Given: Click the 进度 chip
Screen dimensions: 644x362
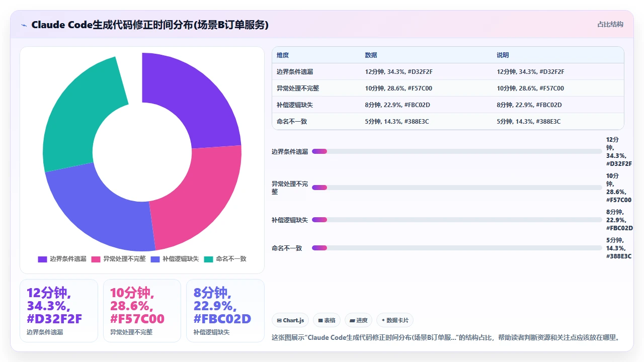Looking at the screenshot, I should [x=359, y=320].
